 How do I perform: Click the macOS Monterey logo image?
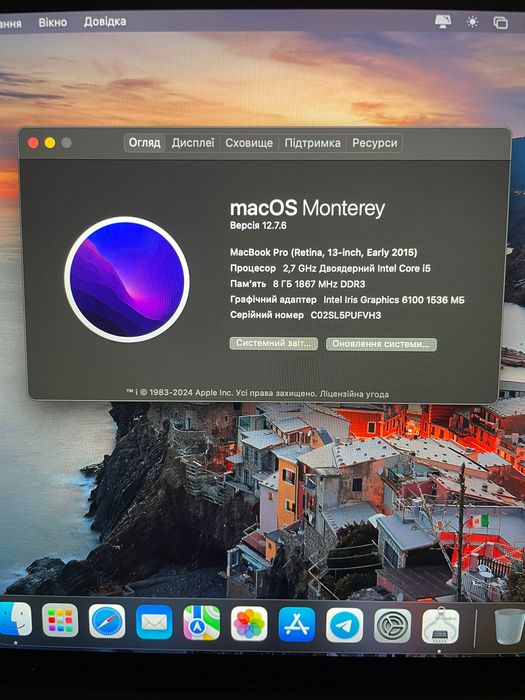[127, 279]
